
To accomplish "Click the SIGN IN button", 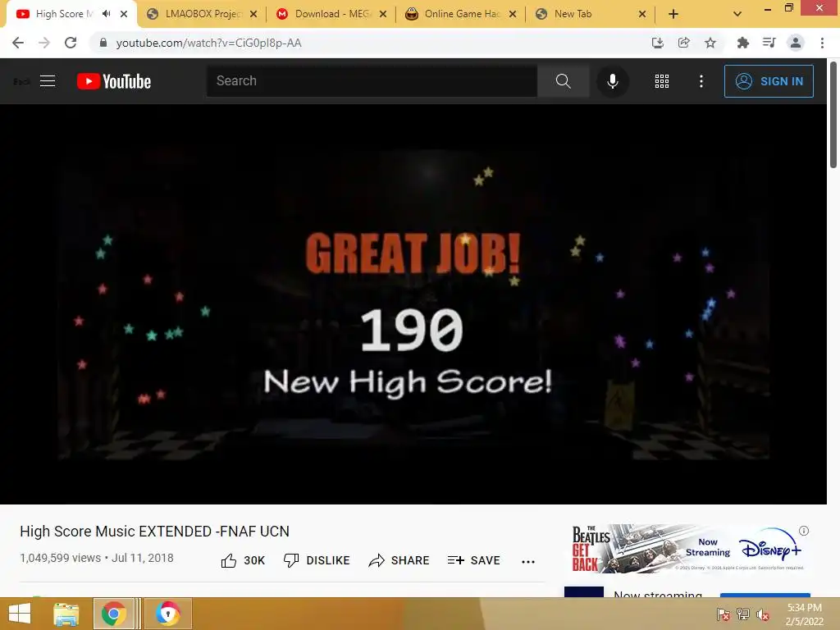I will (769, 81).
